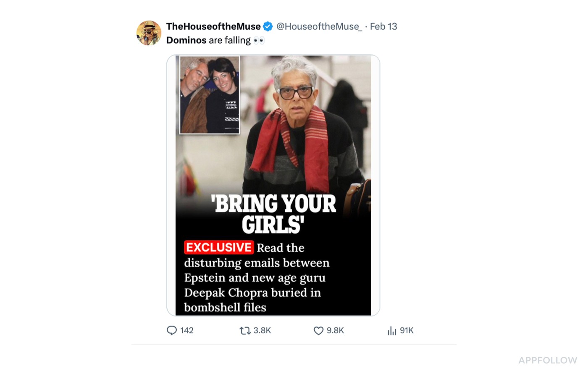Click the blue verified checkmark badge

click(x=268, y=26)
